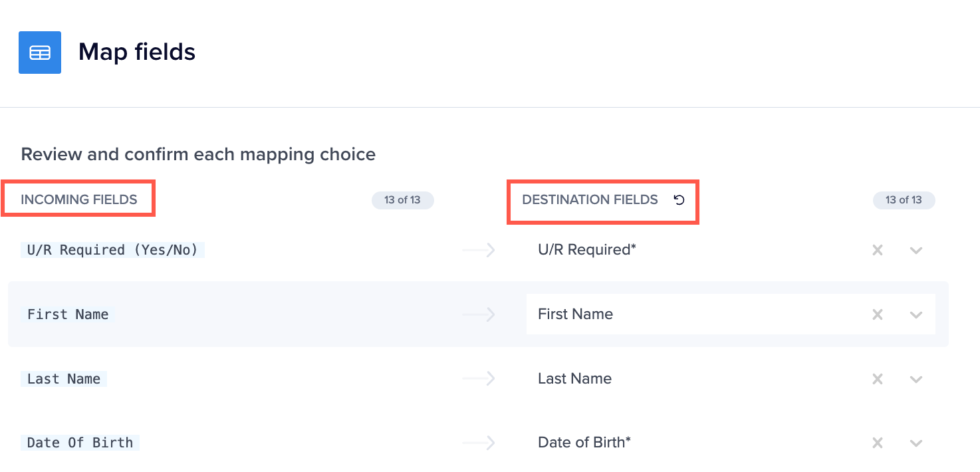This screenshot has height=472, width=980.
Task: Reset destination fields with the undo icon
Action: coord(679,199)
